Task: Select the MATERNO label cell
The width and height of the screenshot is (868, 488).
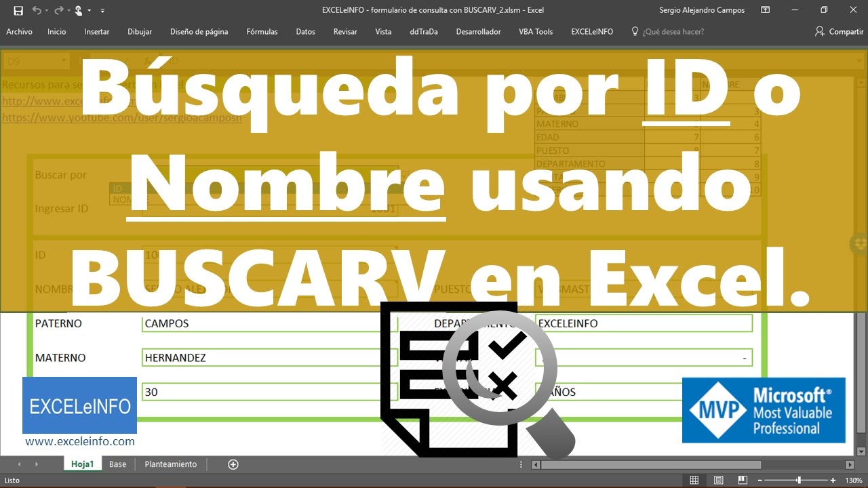Action: tap(60, 357)
